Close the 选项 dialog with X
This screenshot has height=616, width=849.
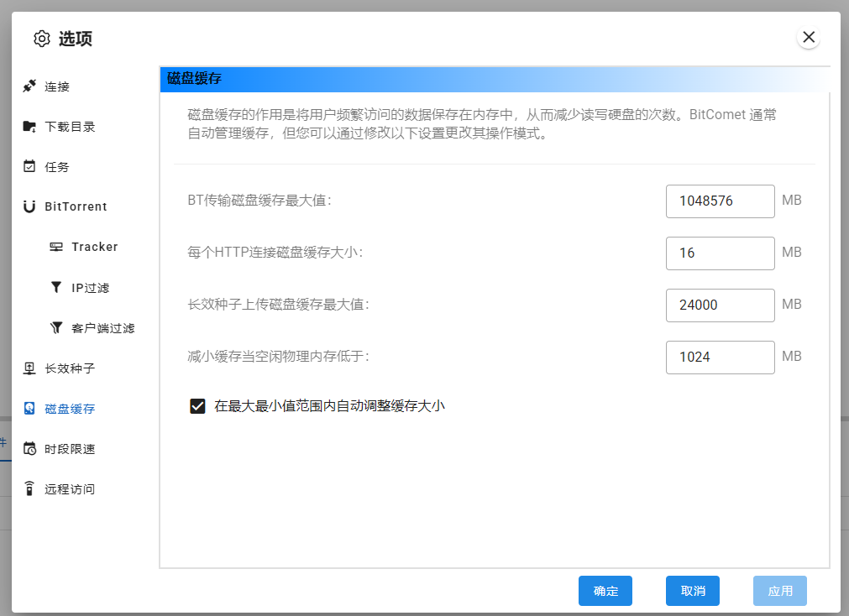tap(808, 37)
